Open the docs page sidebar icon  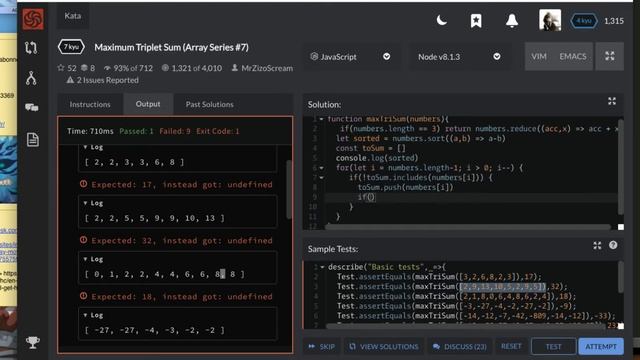pyautogui.click(x=33, y=140)
